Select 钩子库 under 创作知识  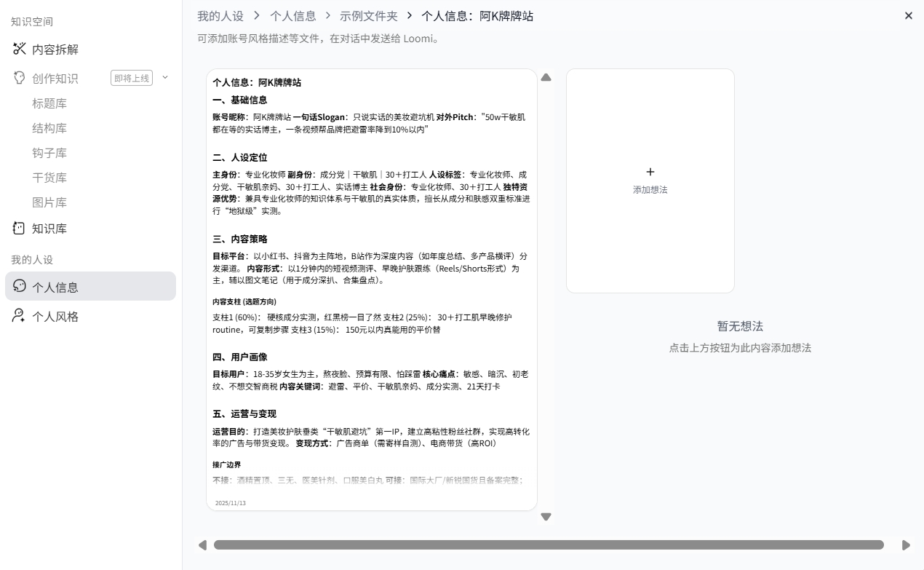49,153
